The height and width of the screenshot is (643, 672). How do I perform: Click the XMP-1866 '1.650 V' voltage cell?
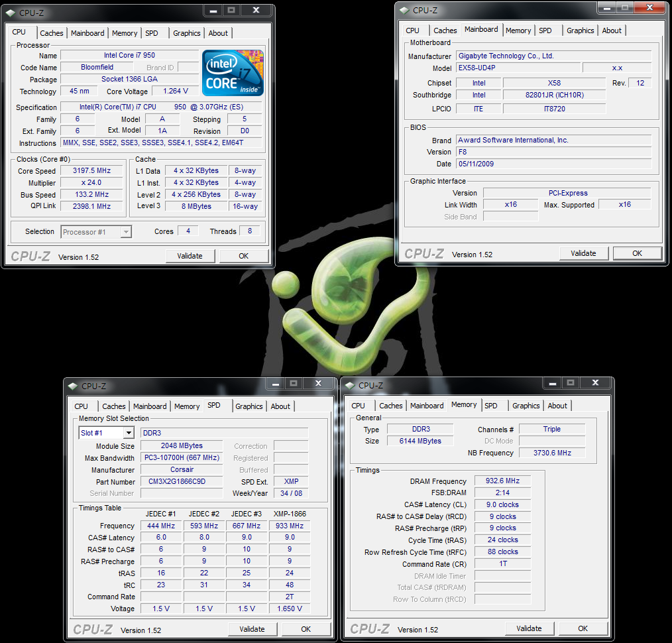click(x=290, y=609)
